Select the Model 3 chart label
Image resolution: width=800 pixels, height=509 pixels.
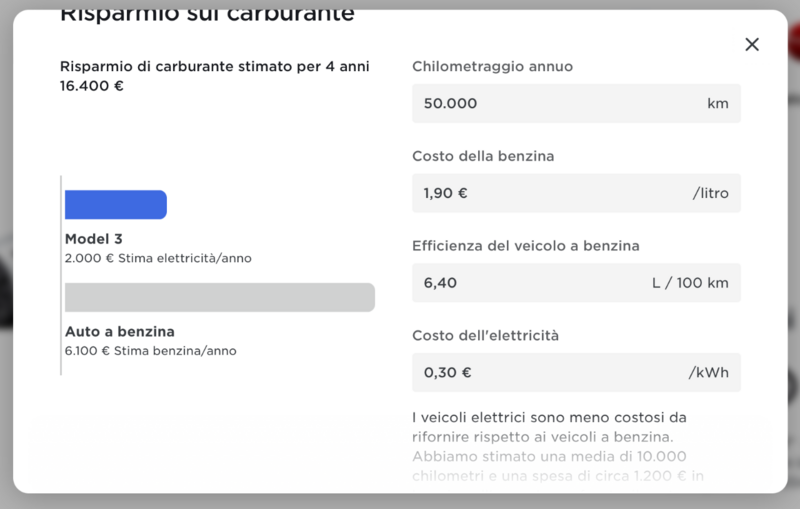(x=93, y=239)
